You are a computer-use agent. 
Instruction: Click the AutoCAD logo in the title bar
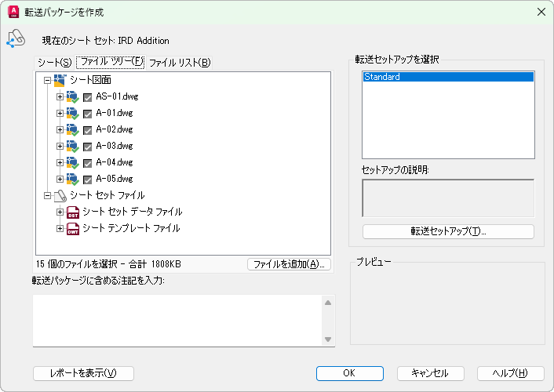[13, 13]
